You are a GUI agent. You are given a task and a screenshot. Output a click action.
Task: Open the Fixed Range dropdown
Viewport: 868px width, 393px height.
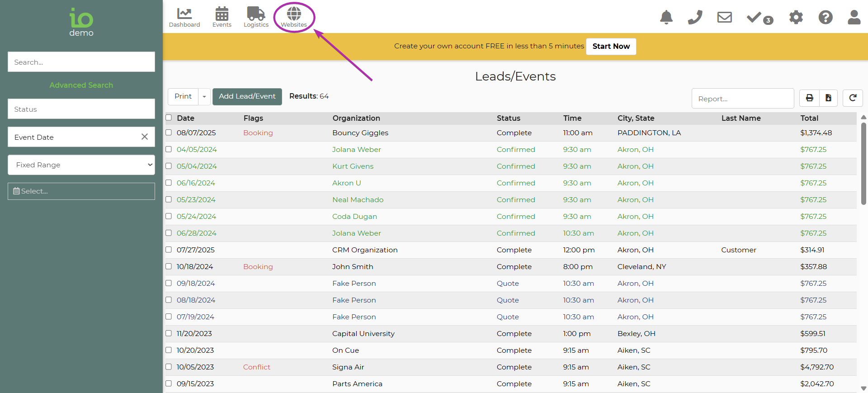pos(81,165)
